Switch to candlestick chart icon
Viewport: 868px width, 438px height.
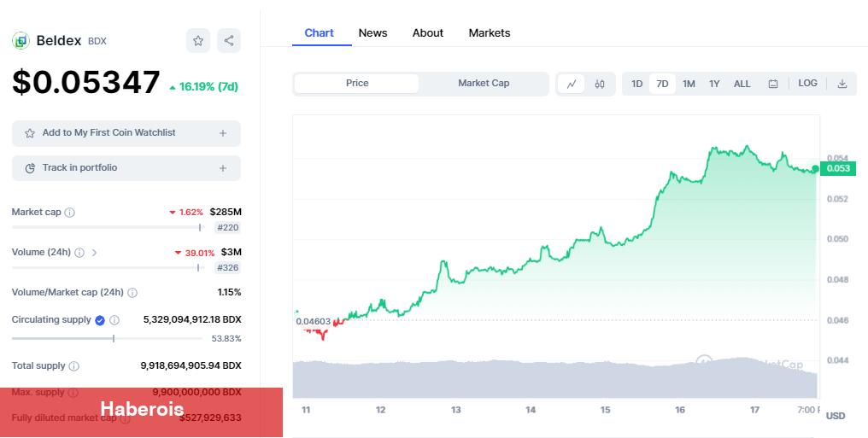600,84
